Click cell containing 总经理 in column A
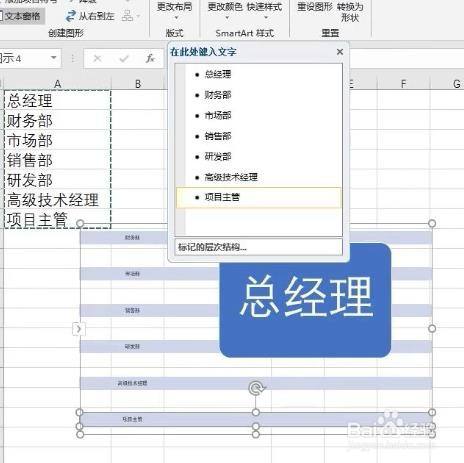This screenshot has width=464, height=463. 57,100
